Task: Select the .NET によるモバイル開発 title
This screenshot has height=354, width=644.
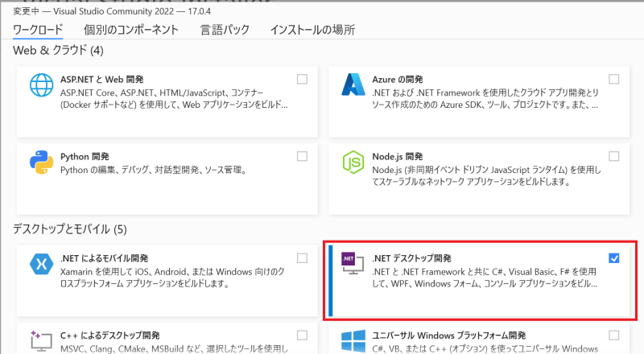Action: 105,258
